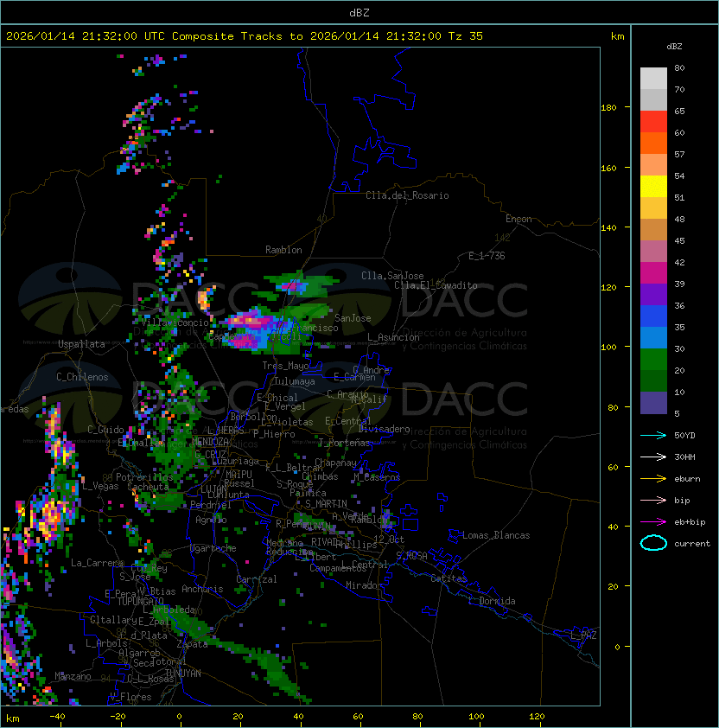Click the C_Chilenos place label
Image resolution: width=719 pixels, height=728 pixels.
pyautogui.click(x=82, y=377)
